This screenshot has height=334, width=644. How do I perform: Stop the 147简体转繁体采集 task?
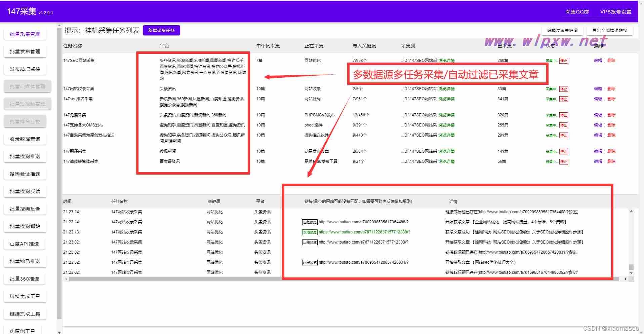(x=564, y=162)
